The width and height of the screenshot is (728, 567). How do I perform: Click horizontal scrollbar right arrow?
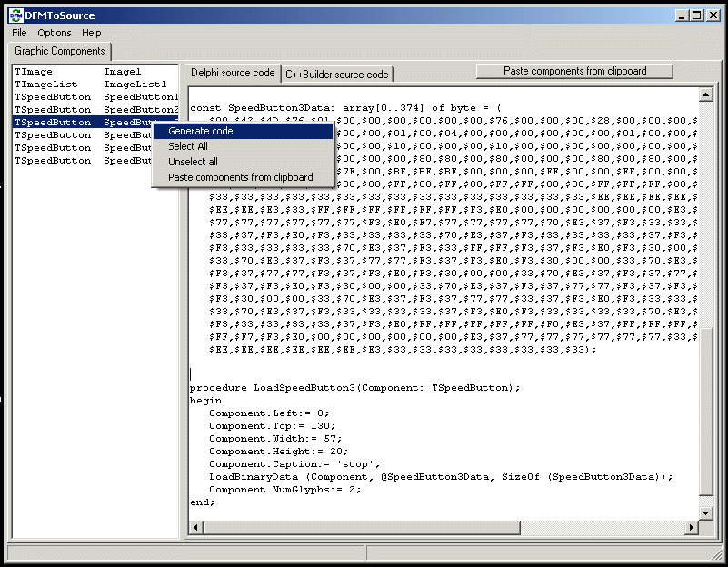pos(692,527)
